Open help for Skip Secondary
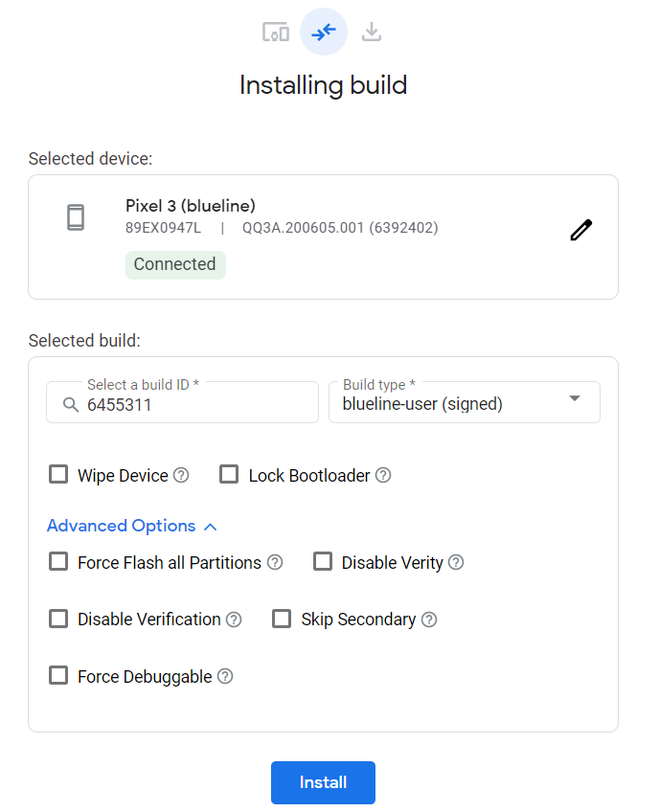The height and width of the screenshot is (812, 659). [x=429, y=619]
